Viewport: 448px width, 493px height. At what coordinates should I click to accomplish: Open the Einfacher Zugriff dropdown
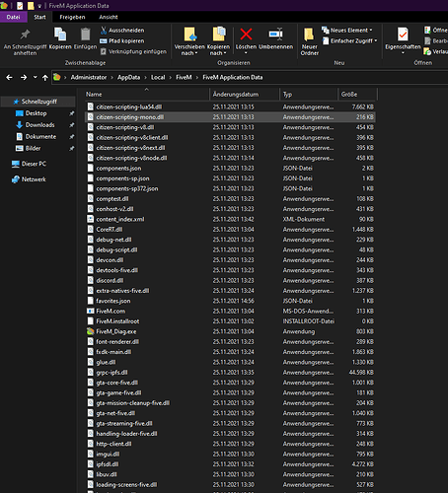click(349, 40)
